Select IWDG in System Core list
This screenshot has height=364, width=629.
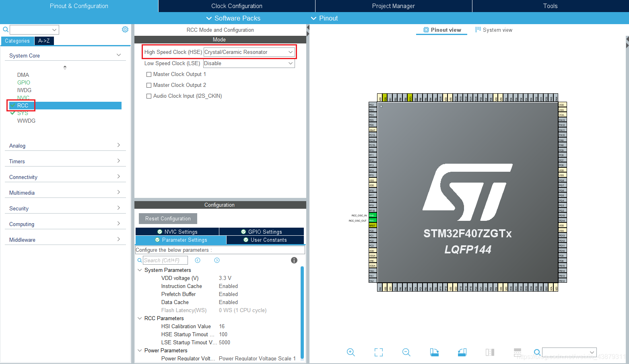point(24,90)
